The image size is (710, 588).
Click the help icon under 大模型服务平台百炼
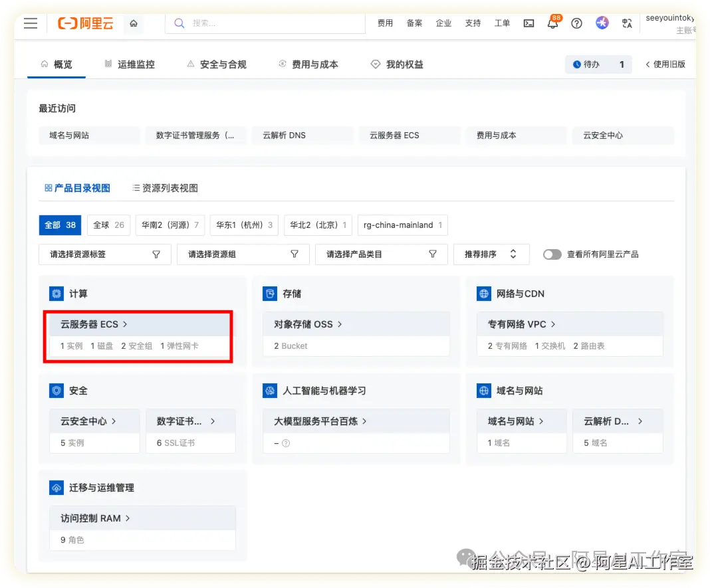point(286,443)
